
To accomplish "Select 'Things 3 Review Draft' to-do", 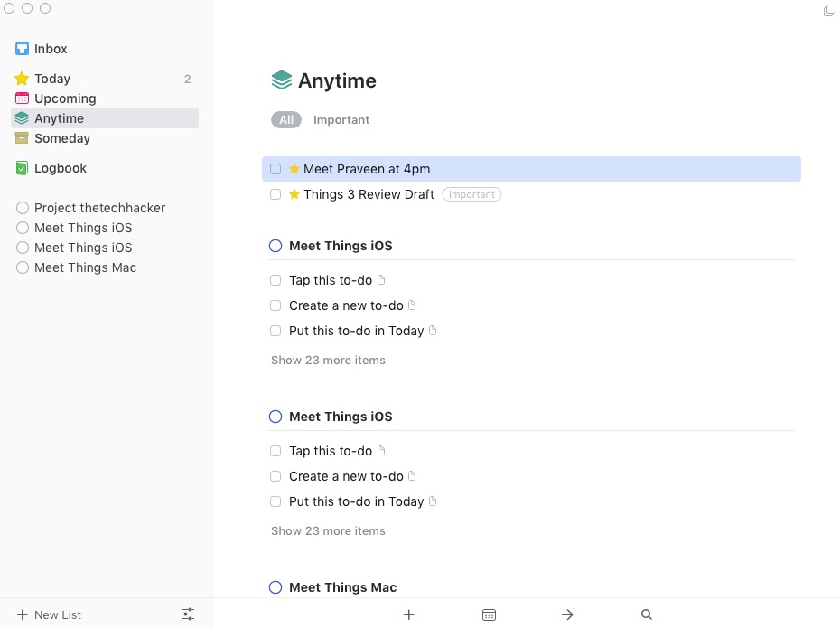I will (531, 194).
